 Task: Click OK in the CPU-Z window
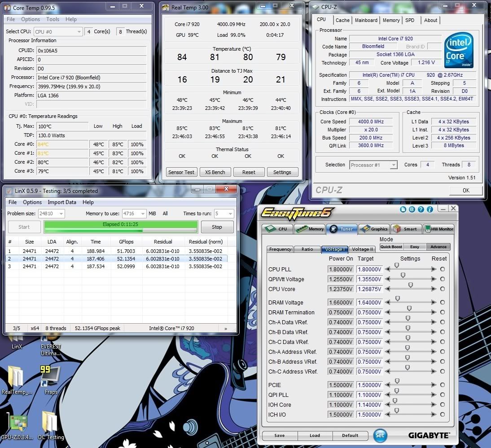pyautogui.click(x=466, y=191)
